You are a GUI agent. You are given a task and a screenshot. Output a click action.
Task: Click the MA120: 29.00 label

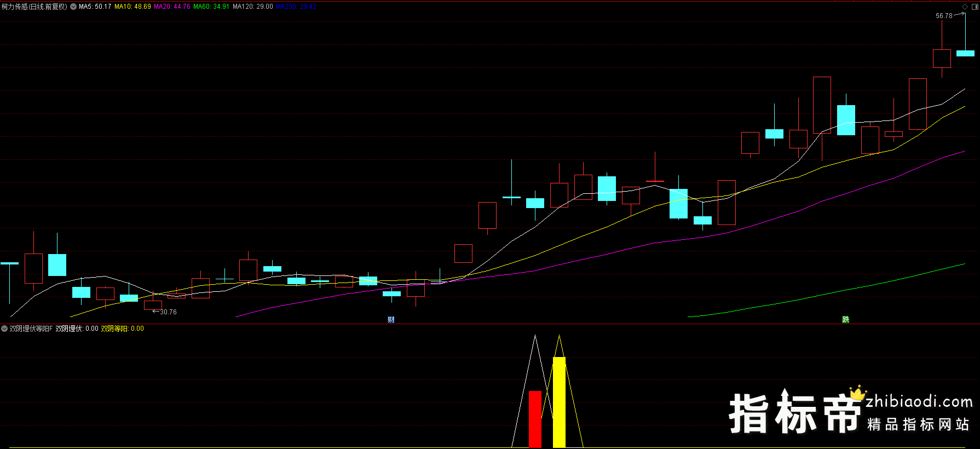click(x=252, y=7)
